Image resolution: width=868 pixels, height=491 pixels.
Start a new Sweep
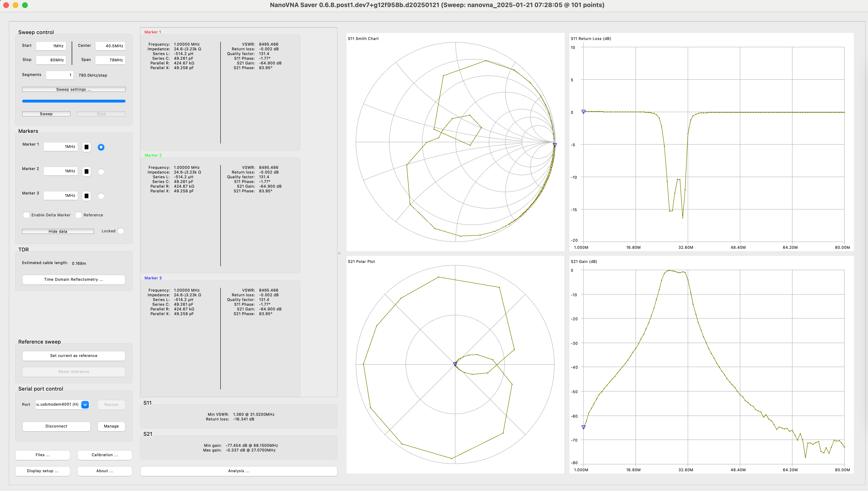[46, 114]
